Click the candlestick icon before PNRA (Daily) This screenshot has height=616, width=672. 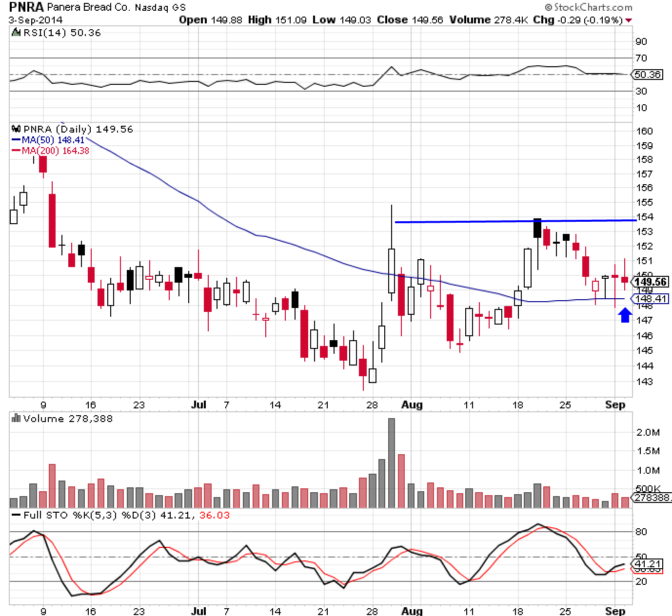(x=16, y=129)
